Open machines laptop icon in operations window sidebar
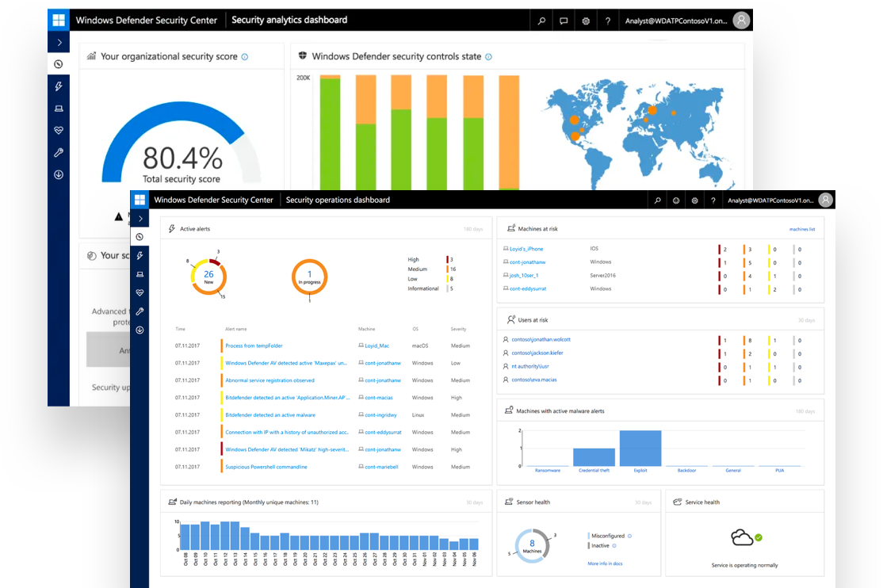This screenshot has width=883, height=588. coord(140,274)
